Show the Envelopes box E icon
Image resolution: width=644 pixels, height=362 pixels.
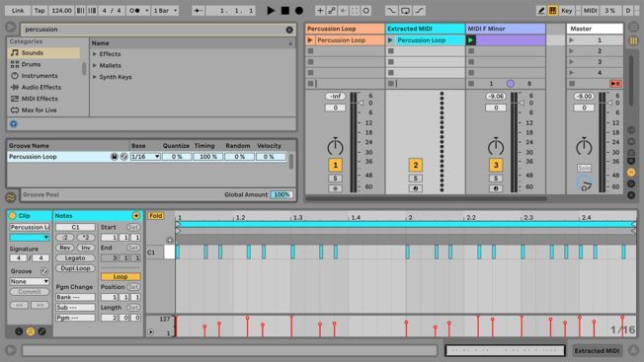(41, 331)
